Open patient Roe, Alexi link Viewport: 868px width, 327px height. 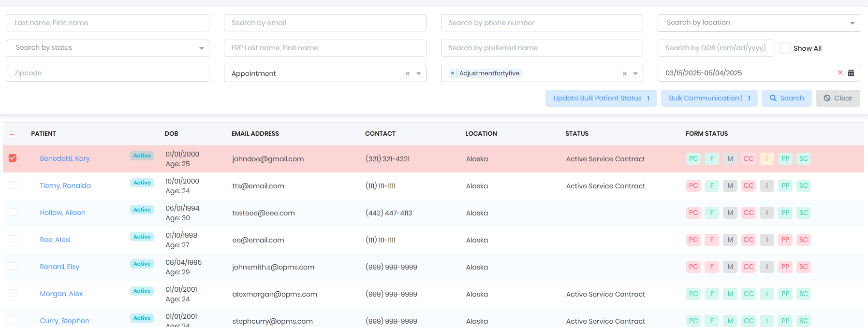(55, 240)
